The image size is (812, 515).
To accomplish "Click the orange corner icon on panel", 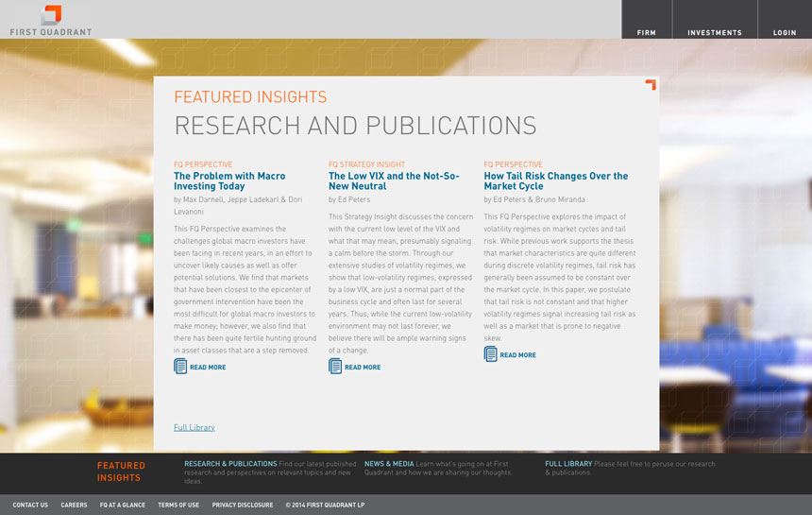I will pos(651,84).
